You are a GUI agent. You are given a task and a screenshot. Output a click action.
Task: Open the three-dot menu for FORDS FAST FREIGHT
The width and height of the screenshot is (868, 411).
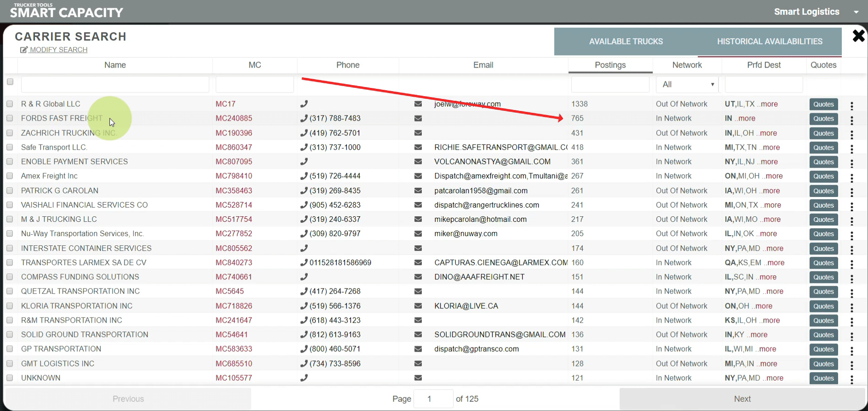pyautogui.click(x=852, y=120)
